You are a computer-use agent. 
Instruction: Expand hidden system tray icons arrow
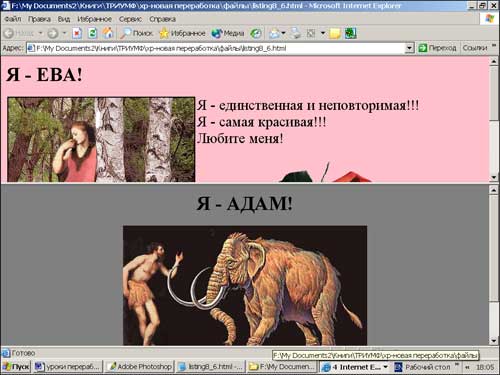point(467,367)
